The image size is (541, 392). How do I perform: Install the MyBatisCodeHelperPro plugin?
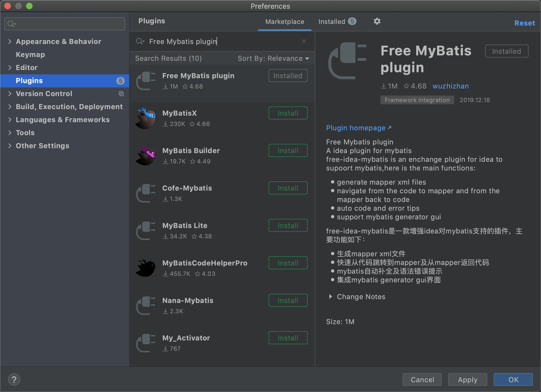pos(288,263)
